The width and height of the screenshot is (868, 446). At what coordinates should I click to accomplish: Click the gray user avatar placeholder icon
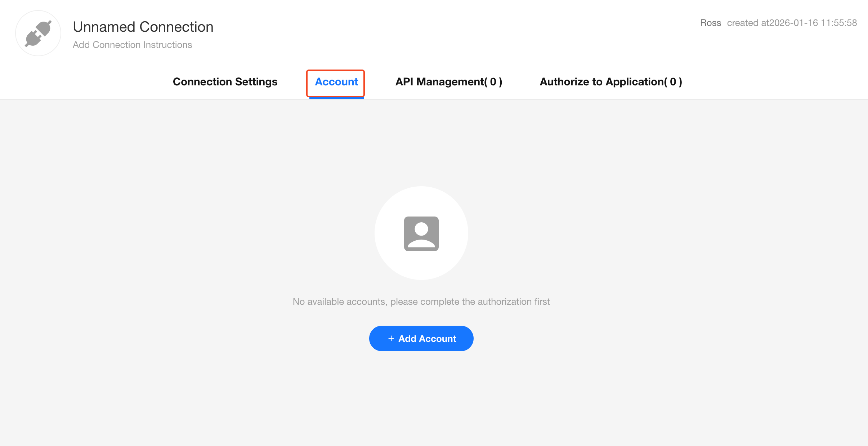tap(421, 233)
